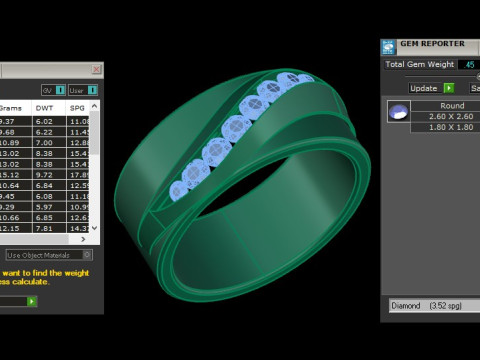Click the vertical scrollbar thumb in weight table
The width and height of the screenshot is (480, 360).
tap(94, 133)
